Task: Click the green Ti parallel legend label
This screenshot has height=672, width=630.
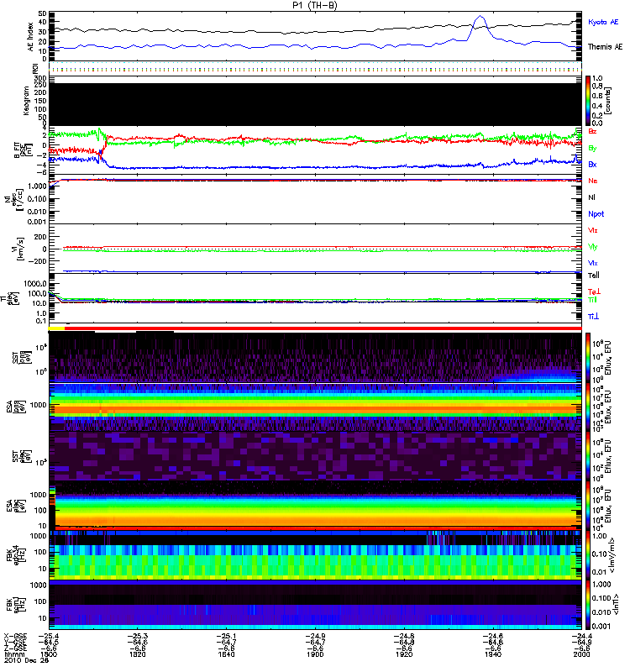Action: pos(592,300)
